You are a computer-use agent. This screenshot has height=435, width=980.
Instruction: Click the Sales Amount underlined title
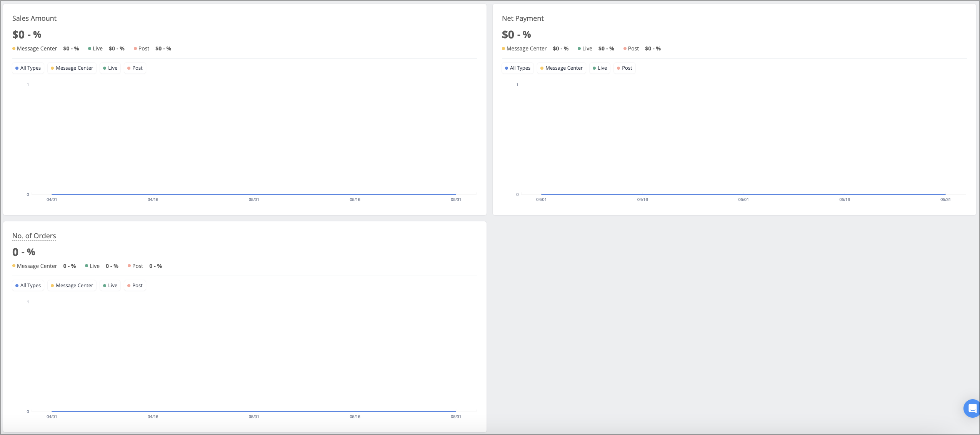click(34, 18)
